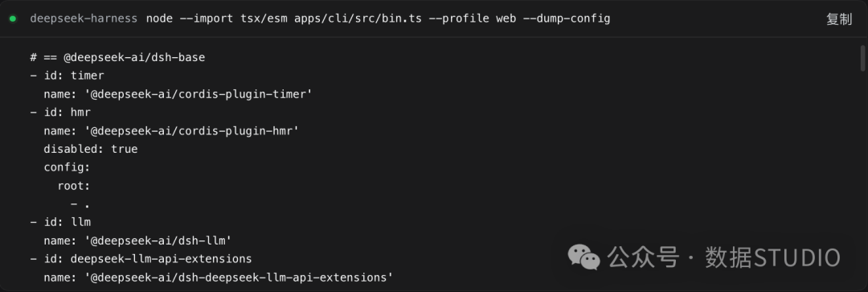Image resolution: width=868 pixels, height=292 pixels.
Task: Click the cordis-plugin-hmr name line
Action: [172, 131]
